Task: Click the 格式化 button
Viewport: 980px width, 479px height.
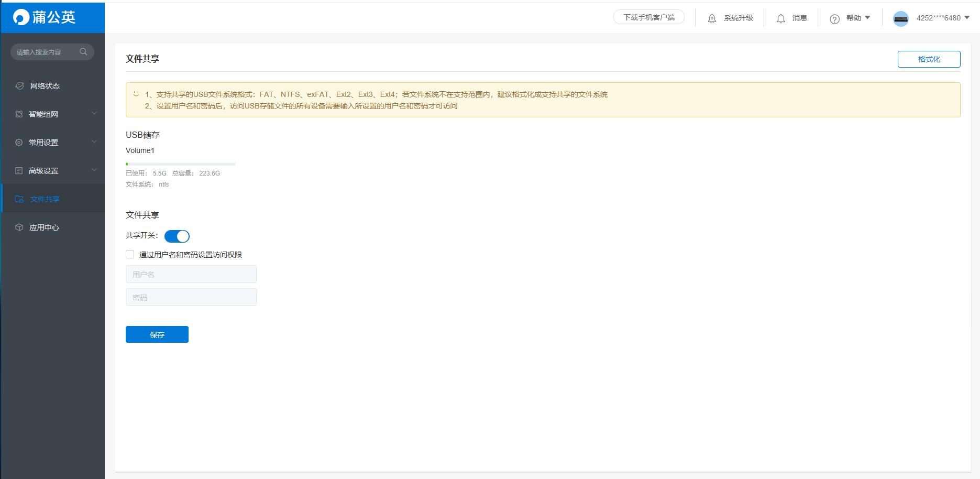Action: (929, 59)
